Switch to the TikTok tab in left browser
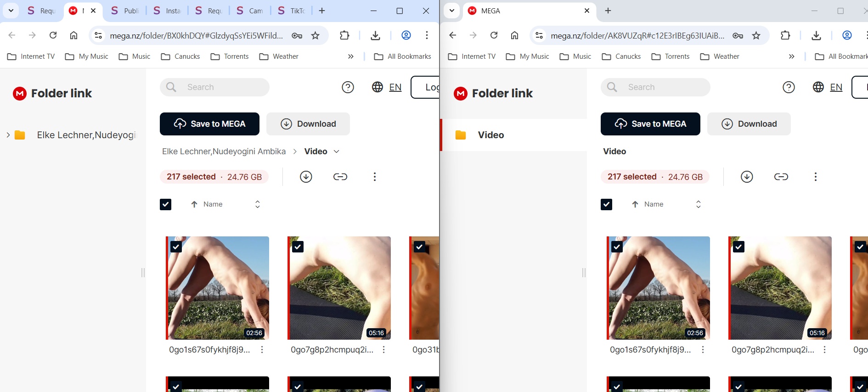 291,11
